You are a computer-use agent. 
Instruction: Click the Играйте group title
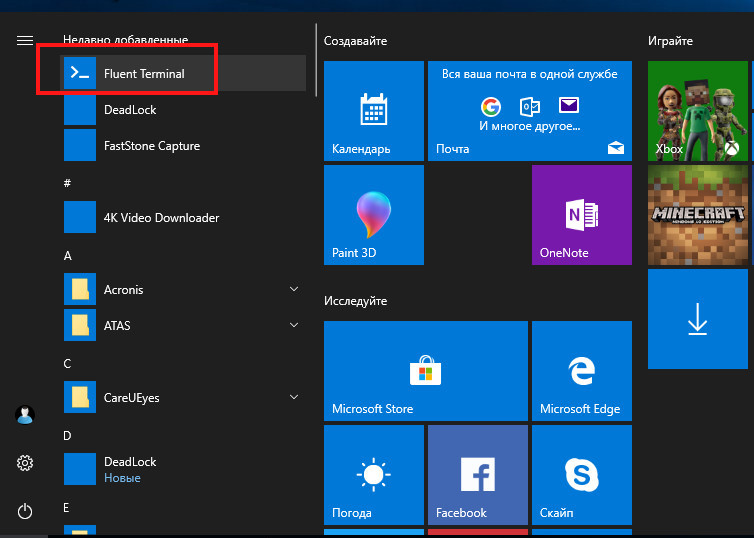click(670, 41)
